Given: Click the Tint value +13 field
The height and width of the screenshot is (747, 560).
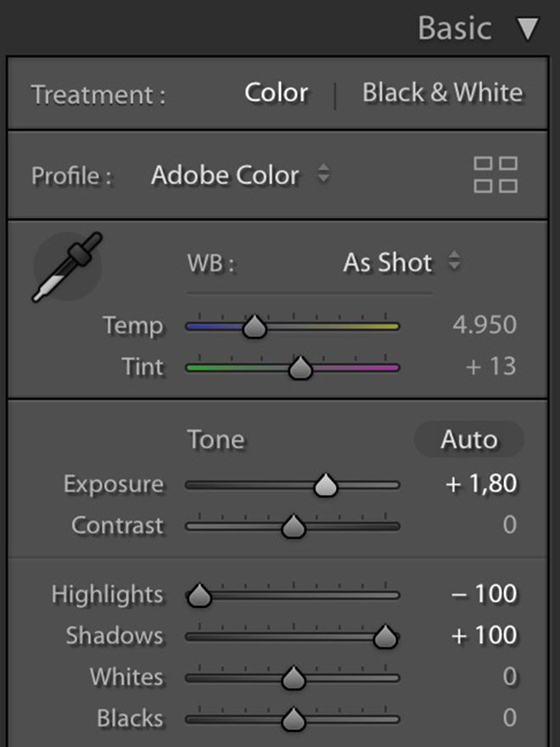Looking at the screenshot, I should (490, 368).
